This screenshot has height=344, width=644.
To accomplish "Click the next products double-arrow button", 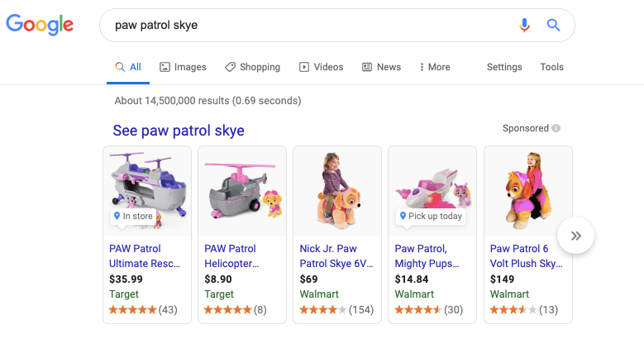I will click(575, 236).
